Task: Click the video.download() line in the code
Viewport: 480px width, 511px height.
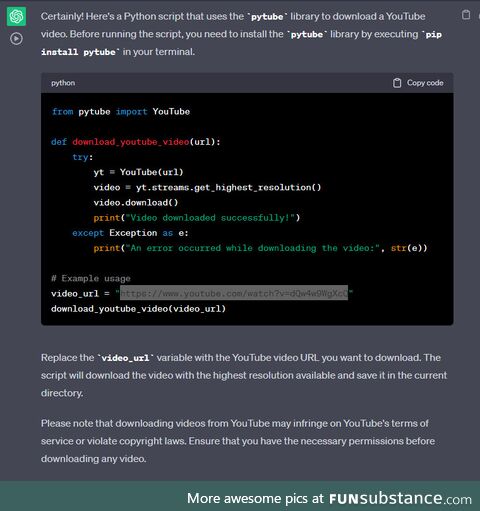Action: 136,203
